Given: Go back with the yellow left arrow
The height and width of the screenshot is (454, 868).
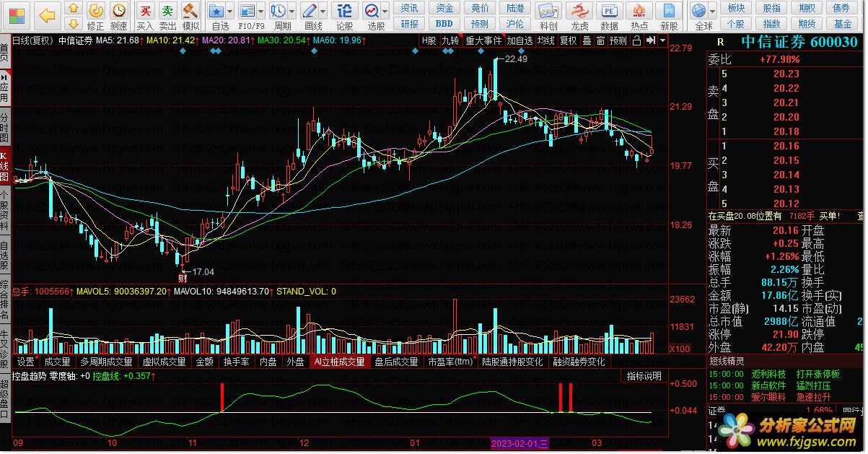Looking at the screenshot, I should [x=46, y=14].
